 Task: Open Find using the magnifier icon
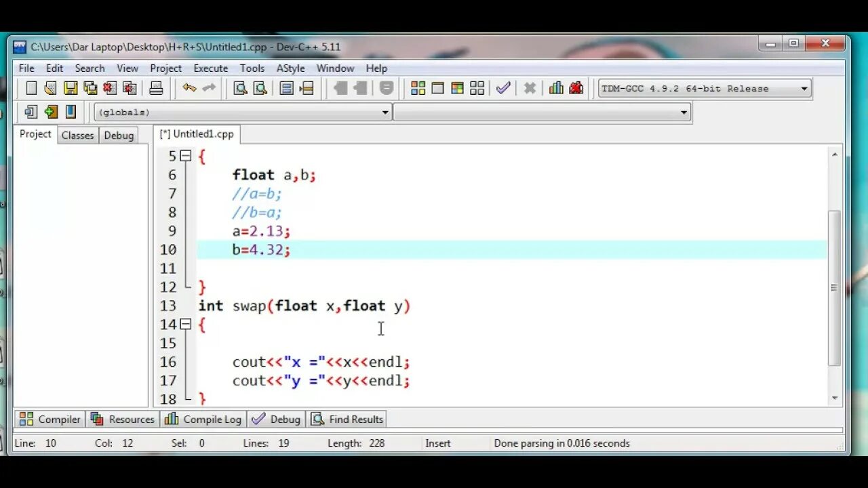240,88
